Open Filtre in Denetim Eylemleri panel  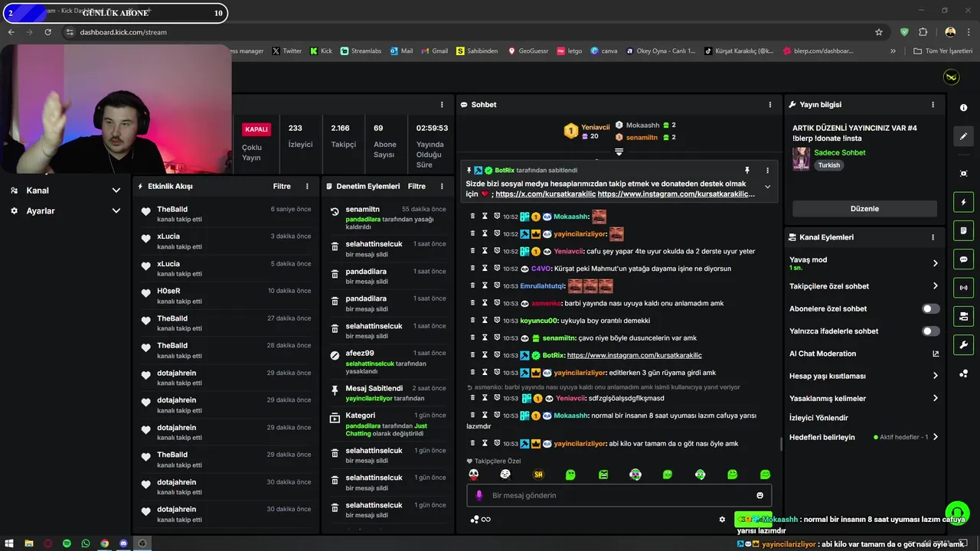coord(416,186)
